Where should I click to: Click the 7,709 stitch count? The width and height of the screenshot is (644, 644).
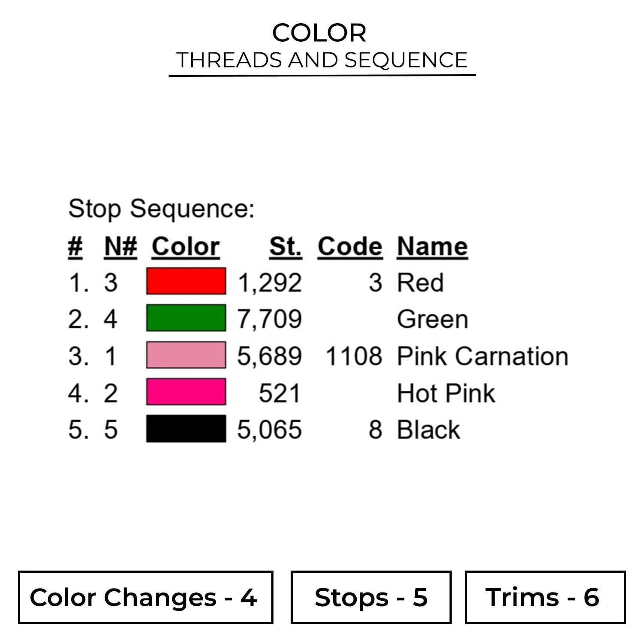[270, 319]
